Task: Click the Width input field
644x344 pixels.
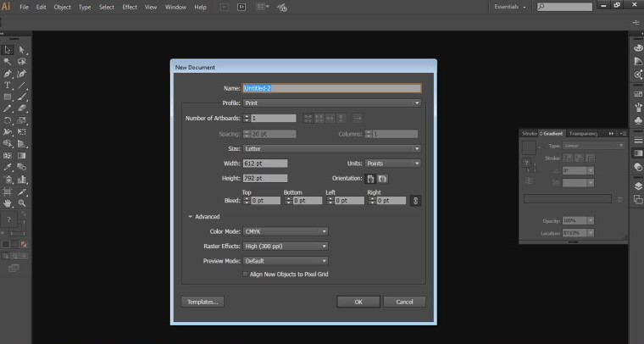Action: tap(265, 164)
